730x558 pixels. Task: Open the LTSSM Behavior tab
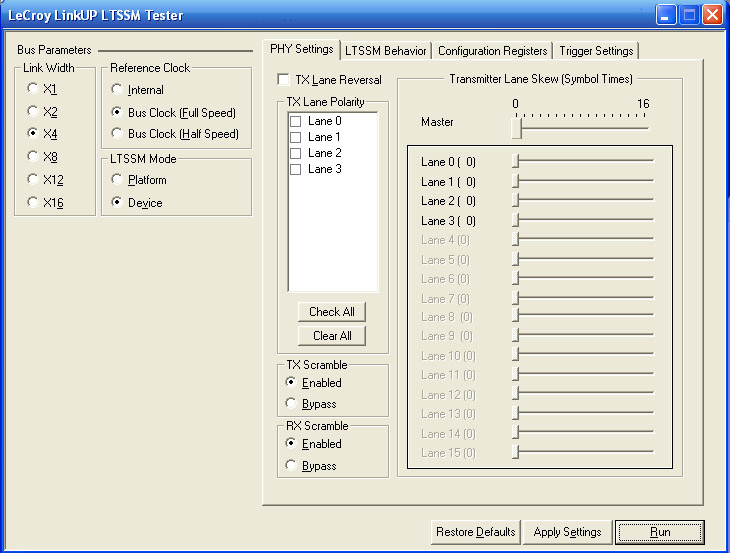[385, 51]
